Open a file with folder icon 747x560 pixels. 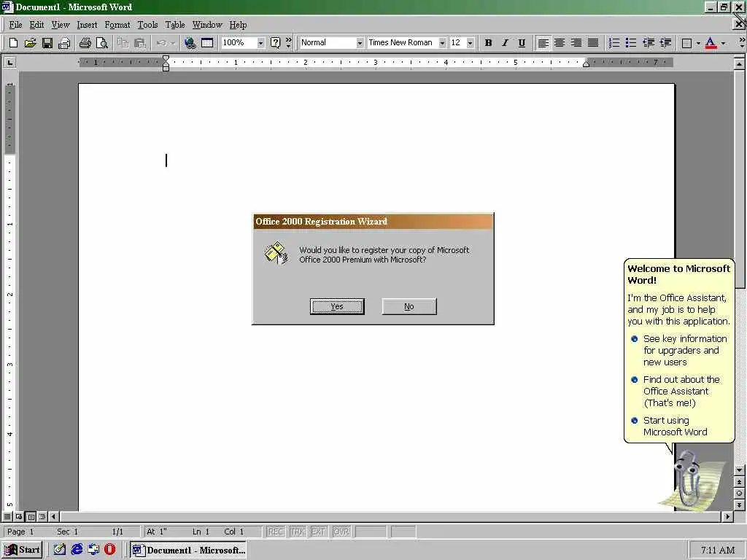tap(30, 43)
